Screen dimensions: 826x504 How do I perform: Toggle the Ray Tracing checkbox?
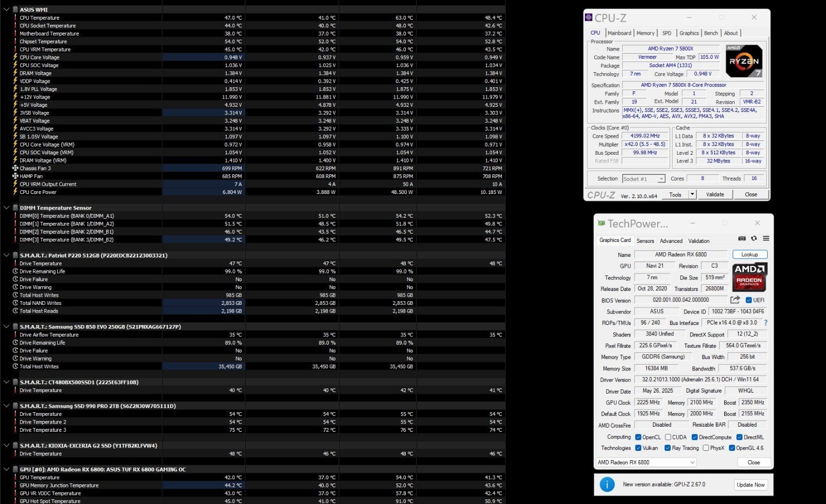668,448
